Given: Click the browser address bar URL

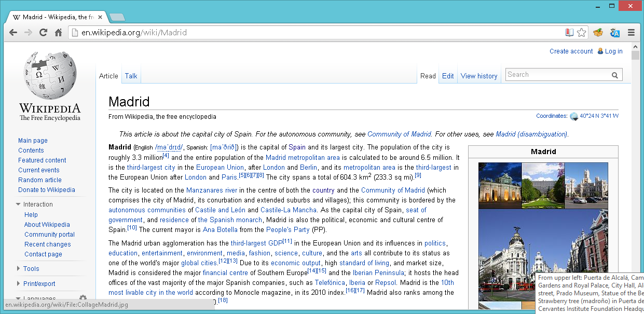Looking at the screenshot, I should [134, 33].
